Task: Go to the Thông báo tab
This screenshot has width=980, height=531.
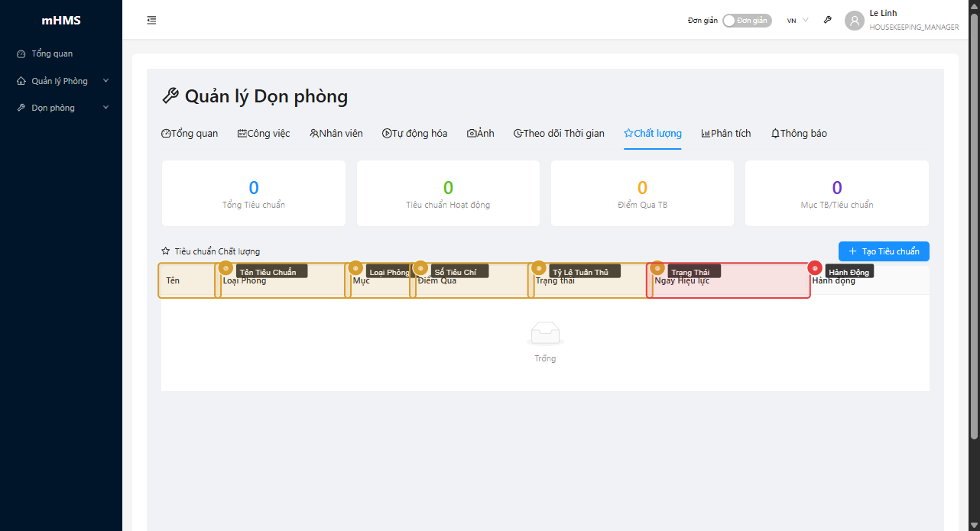Action: coord(799,134)
